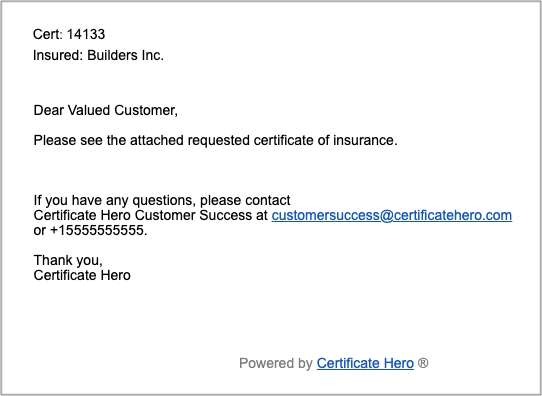The image size is (542, 396).
Task: Click the 'Please see the attached' sentence
Action: pyautogui.click(x=216, y=140)
